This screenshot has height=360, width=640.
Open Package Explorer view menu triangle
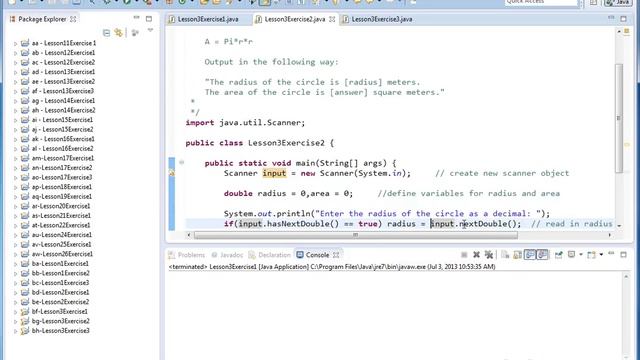[x=150, y=30]
